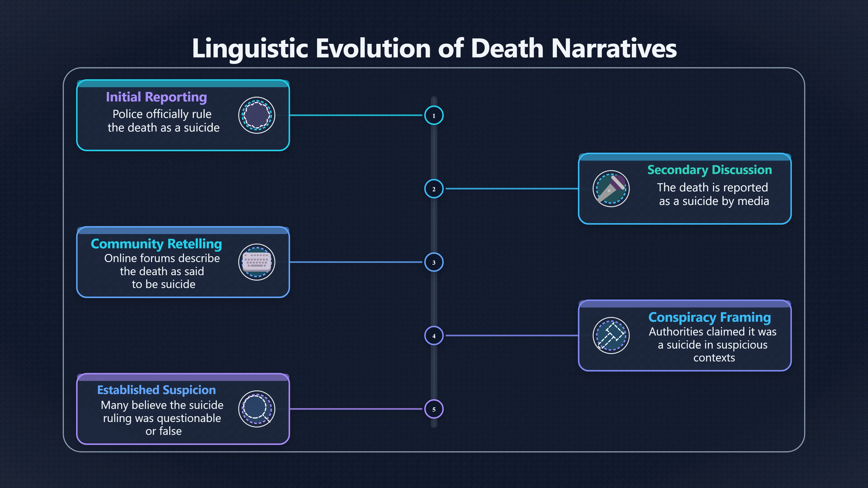The width and height of the screenshot is (868, 488).
Task: Click text 'Authorities claimed it was a suicide'
Action: pyautogui.click(x=713, y=338)
